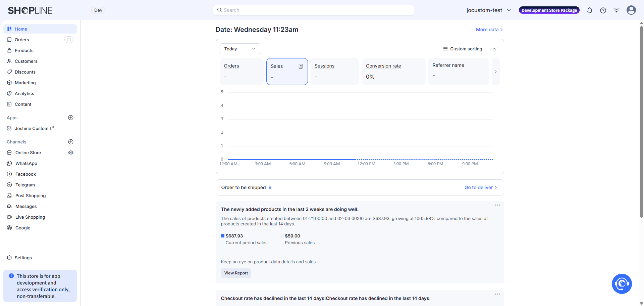Collapse the chart panel with the chevron

pos(494,49)
